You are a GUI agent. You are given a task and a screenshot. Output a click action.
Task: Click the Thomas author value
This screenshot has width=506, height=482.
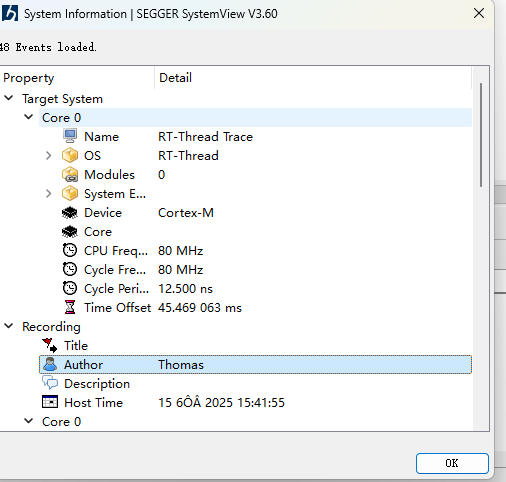click(x=181, y=365)
